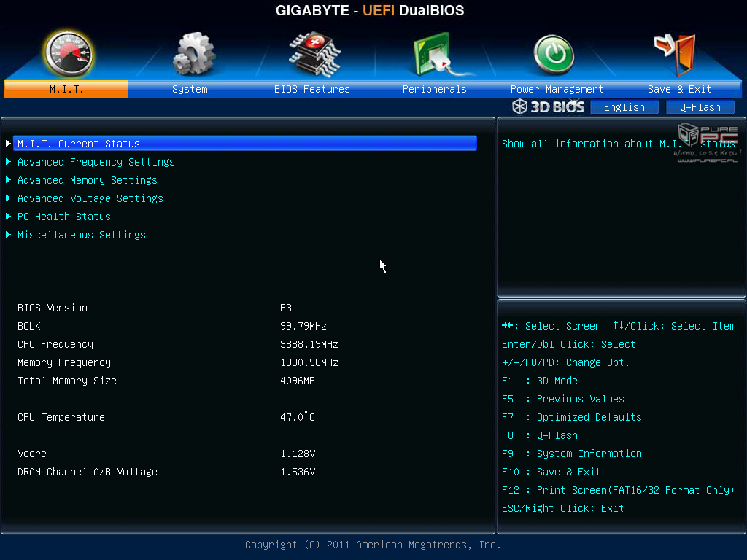Click the Power Management green power icon

(x=553, y=55)
